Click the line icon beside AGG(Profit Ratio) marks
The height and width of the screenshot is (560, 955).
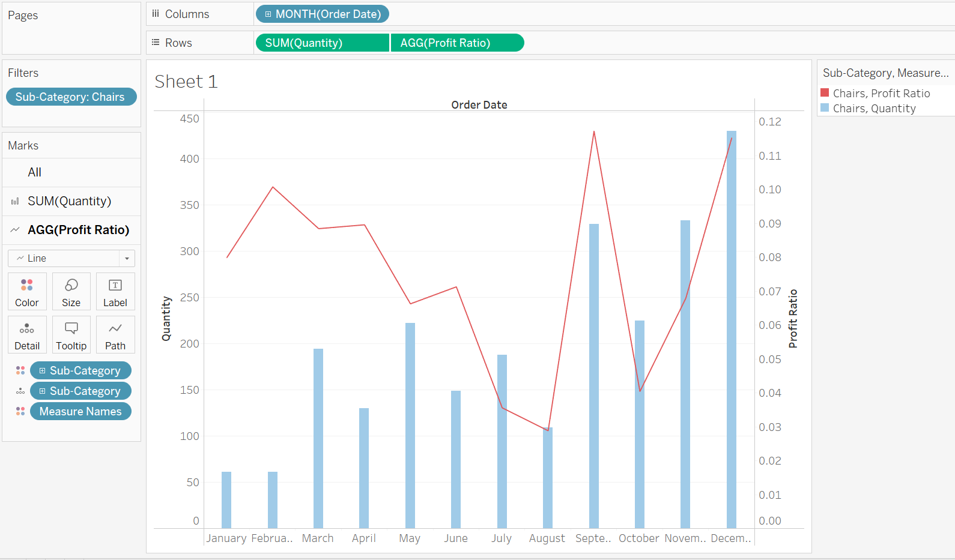(15, 230)
